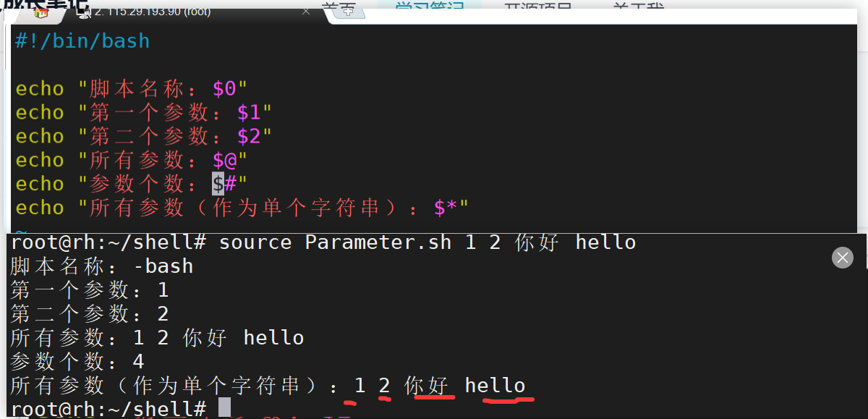Click the gray circular X icon over the terminal
Screen dimensions: 868x419
tap(842, 258)
